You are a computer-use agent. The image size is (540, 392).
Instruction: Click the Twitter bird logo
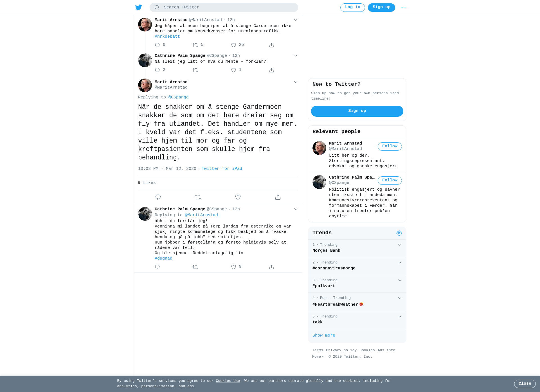coord(139,7)
